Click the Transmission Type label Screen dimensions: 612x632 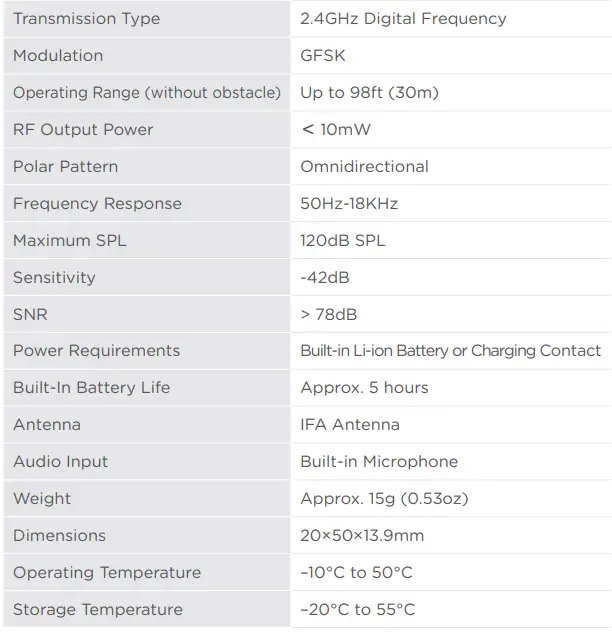tap(86, 19)
